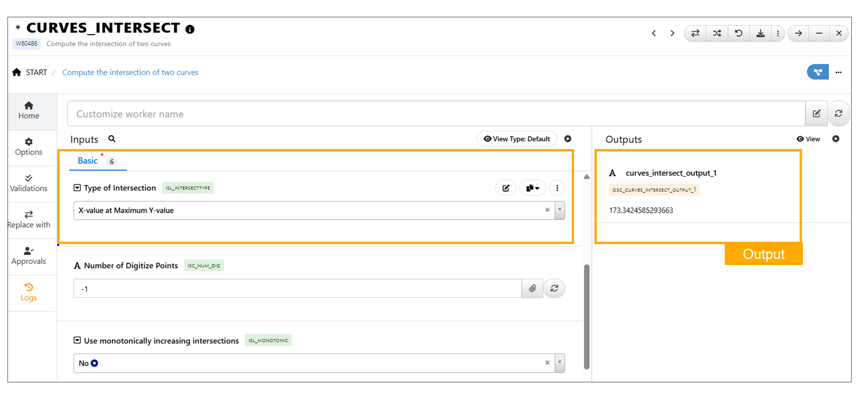Click the blue workflow diagram button

coord(817,72)
